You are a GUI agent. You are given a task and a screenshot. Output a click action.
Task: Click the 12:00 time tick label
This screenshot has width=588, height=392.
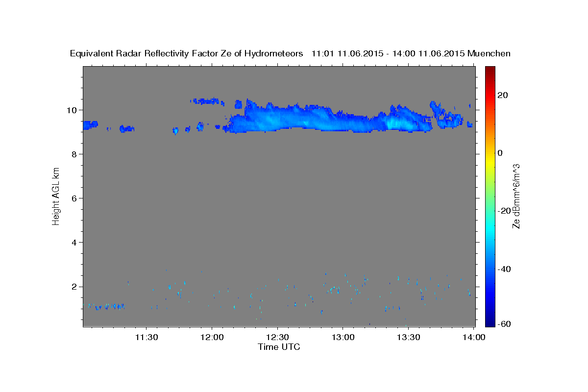[212, 338]
